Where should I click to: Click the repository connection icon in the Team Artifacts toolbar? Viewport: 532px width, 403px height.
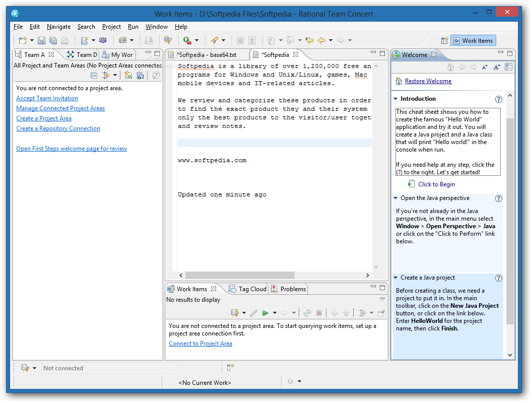tap(140, 75)
